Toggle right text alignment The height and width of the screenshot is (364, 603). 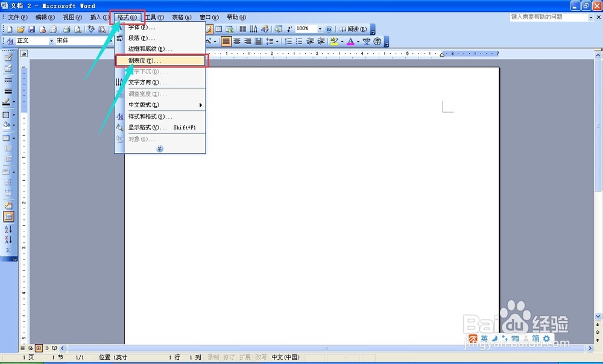point(248,41)
